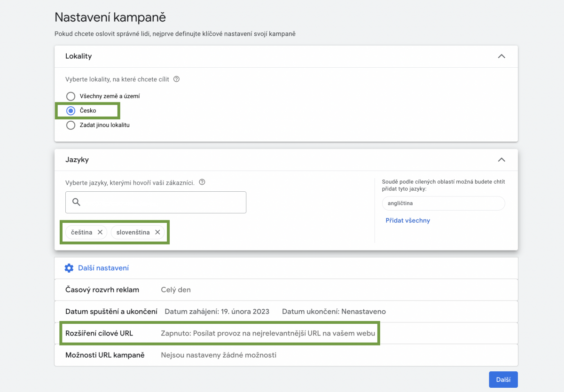Image resolution: width=564 pixels, height=392 pixels.
Task: Select Všechny země a území radio button
Action: (x=70, y=96)
